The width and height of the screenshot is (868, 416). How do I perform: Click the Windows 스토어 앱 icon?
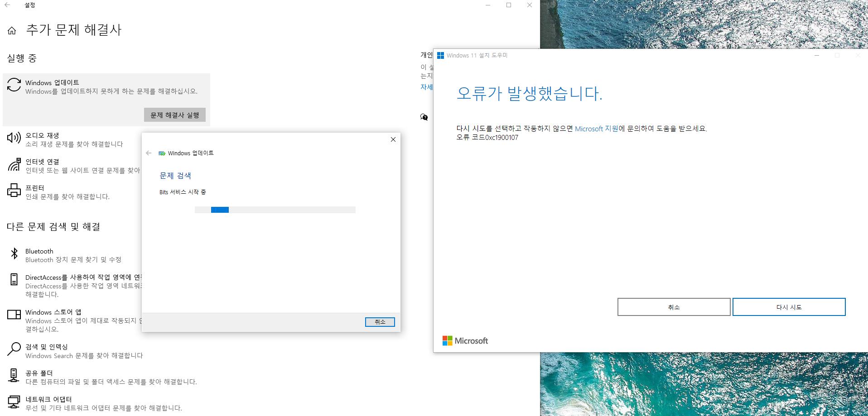coord(14,314)
